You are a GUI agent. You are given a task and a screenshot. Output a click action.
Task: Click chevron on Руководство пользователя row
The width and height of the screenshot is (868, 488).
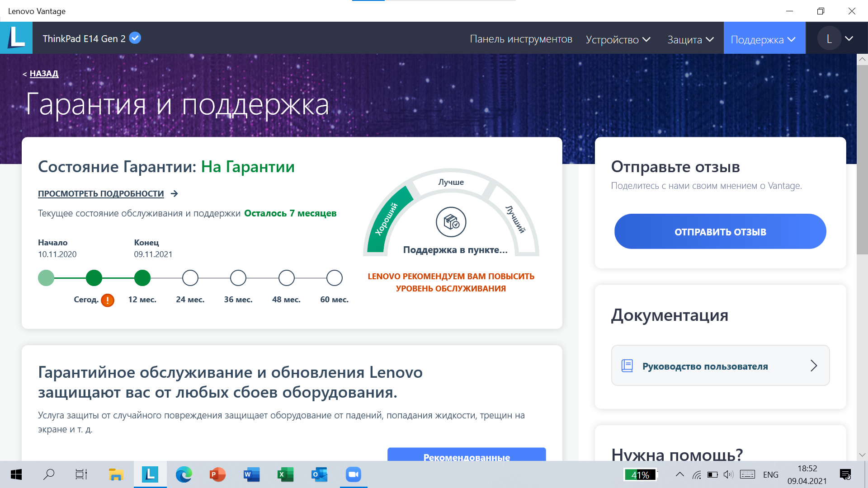(x=814, y=366)
